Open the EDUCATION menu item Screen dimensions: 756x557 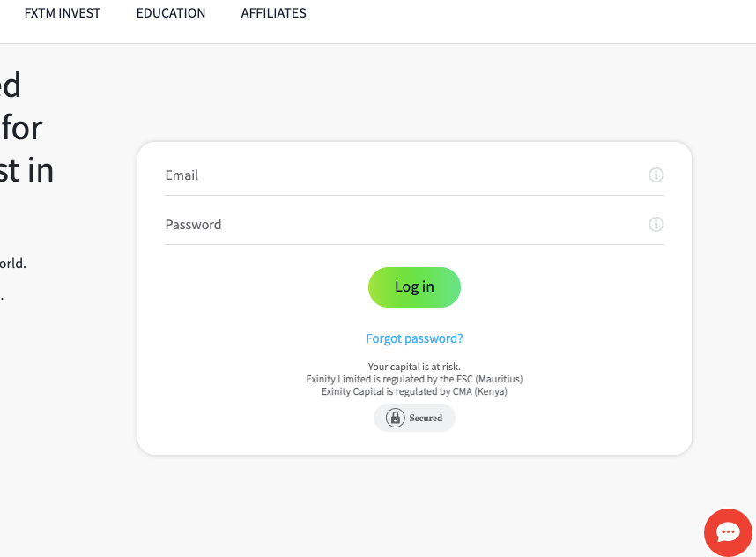[x=171, y=13]
